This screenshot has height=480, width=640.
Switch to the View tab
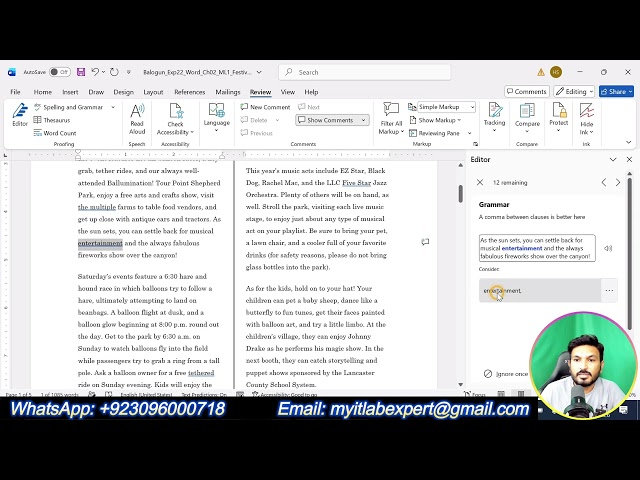pos(288,92)
